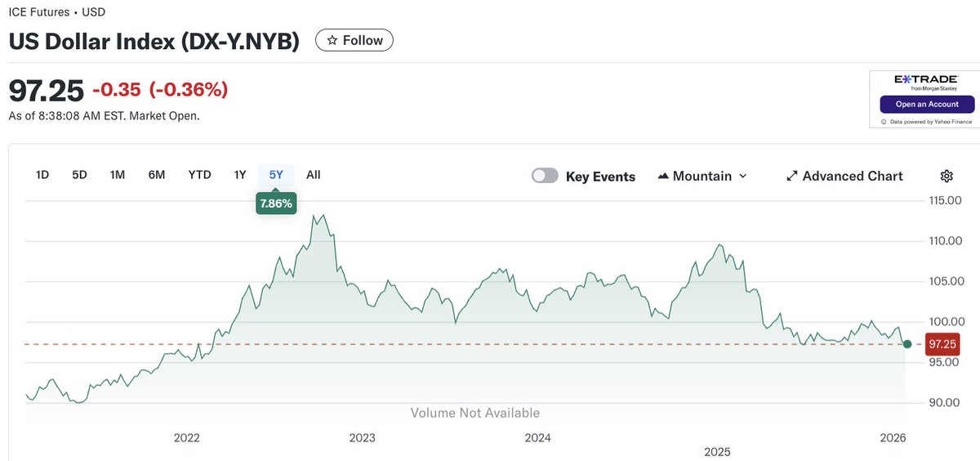Click the 2023 x-axis label
This screenshot has width=980, height=461.
tap(363, 437)
